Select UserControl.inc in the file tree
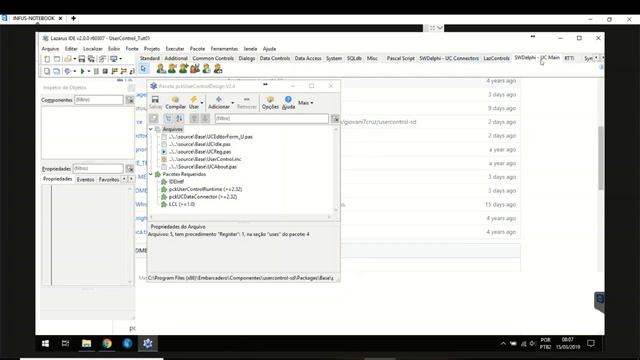This screenshot has height=360, width=640. [x=205, y=159]
